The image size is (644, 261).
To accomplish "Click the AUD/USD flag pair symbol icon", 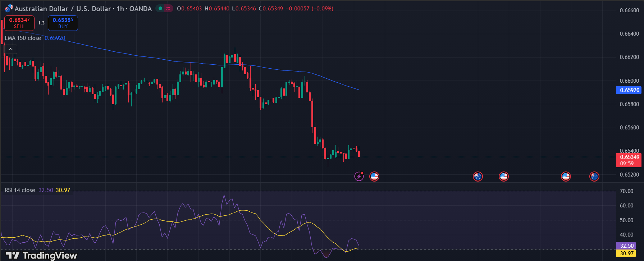I will pyautogui.click(x=9, y=8).
